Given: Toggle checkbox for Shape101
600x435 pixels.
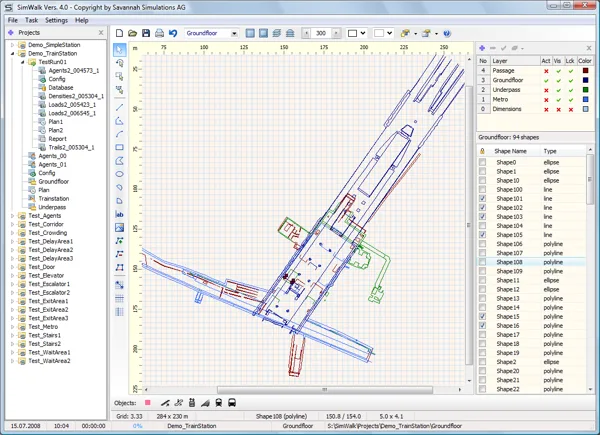Looking at the screenshot, I should [x=482, y=199].
